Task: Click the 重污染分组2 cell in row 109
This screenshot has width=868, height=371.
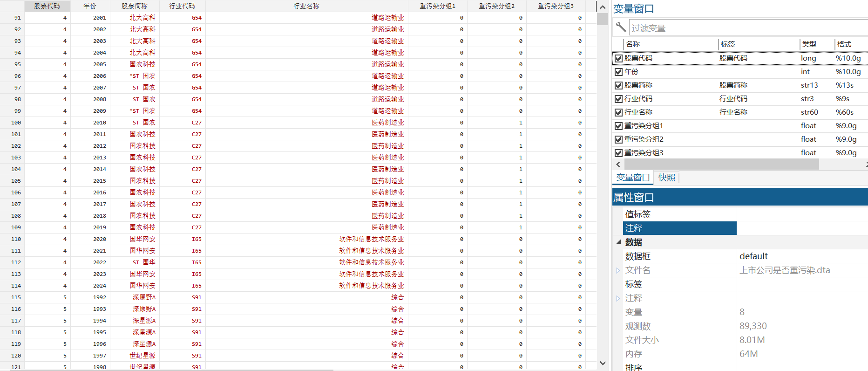Action: coord(496,227)
